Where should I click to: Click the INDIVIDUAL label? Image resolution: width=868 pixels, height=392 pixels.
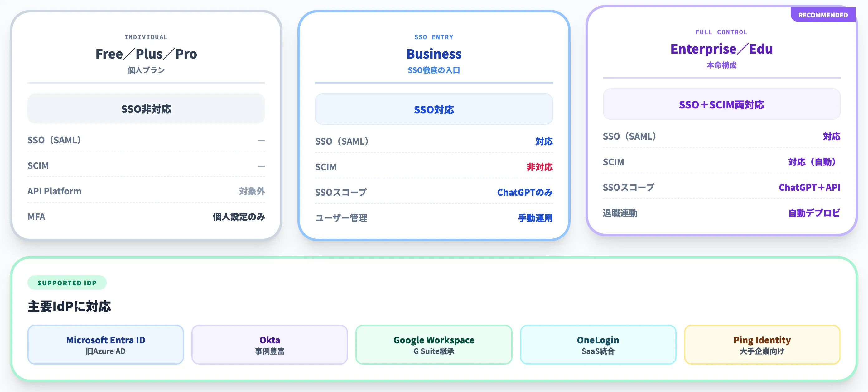[146, 37]
